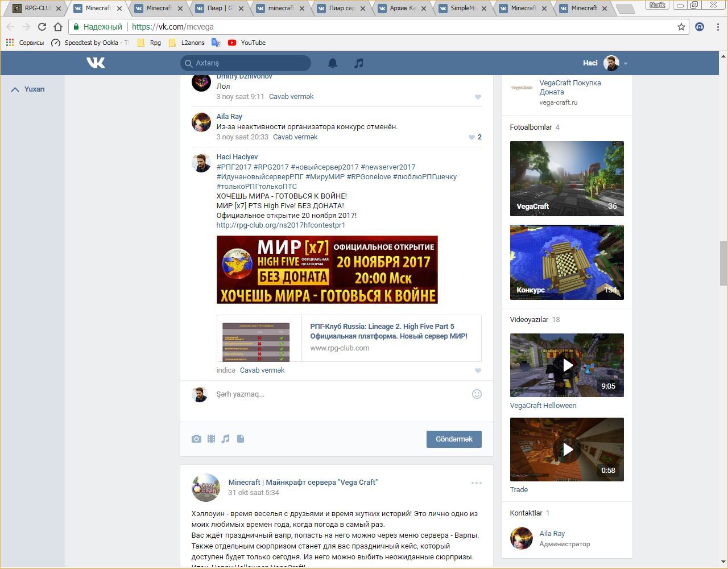Open VegaCraft Helloween video title
This screenshot has width=728, height=569.
[x=543, y=406]
